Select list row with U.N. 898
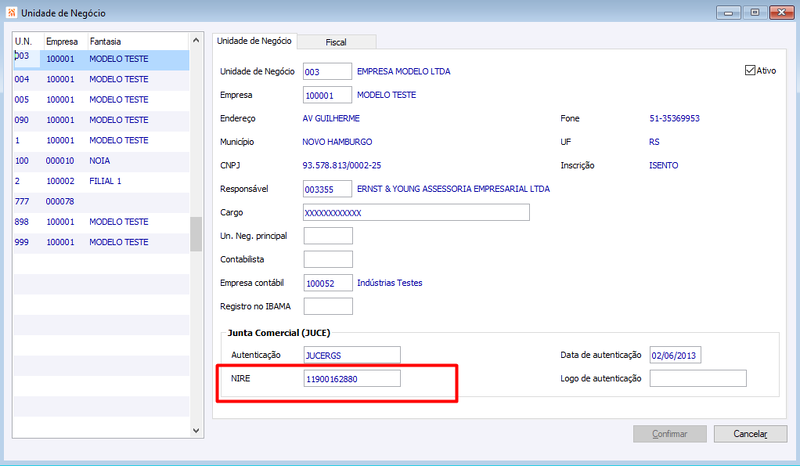 101,222
